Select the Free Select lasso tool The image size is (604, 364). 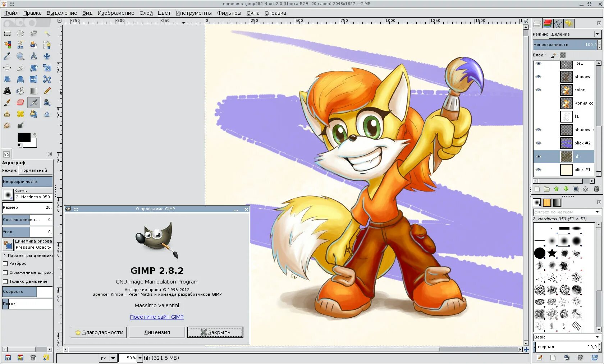pos(34,33)
